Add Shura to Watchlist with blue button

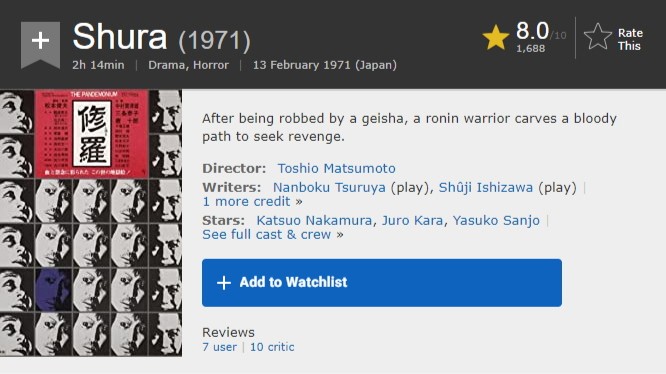(x=382, y=283)
